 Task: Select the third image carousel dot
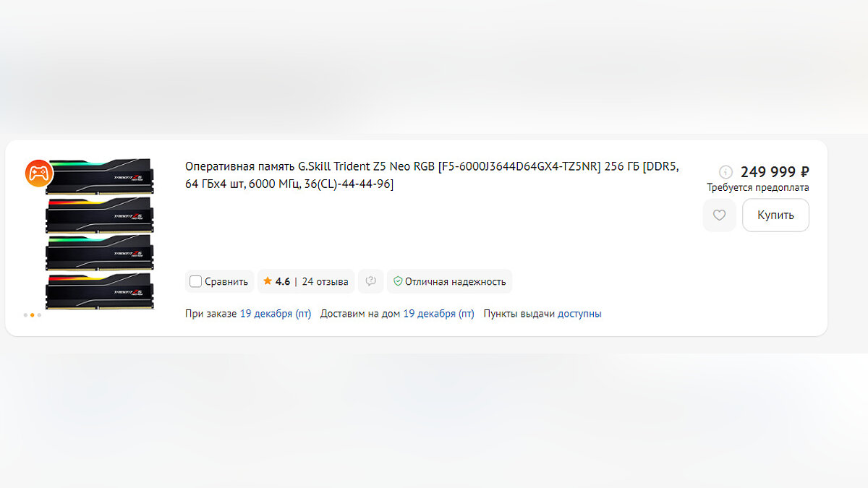click(x=39, y=315)
